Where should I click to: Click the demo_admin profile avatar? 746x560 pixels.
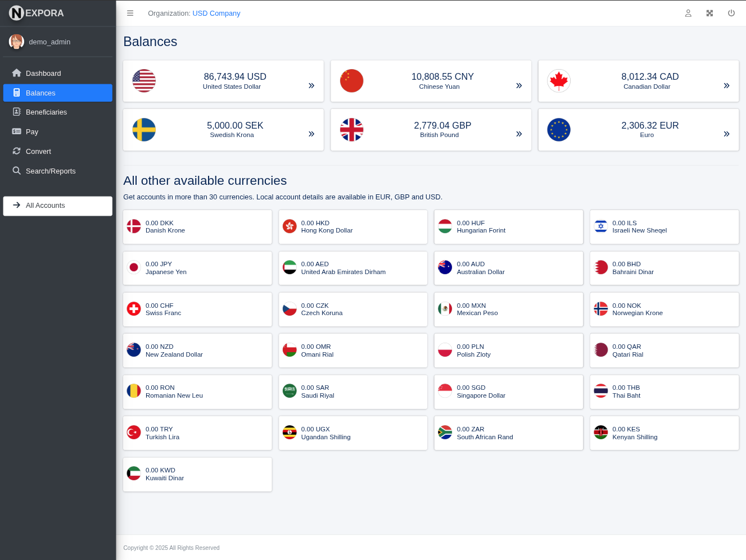(x=16, y=41)
